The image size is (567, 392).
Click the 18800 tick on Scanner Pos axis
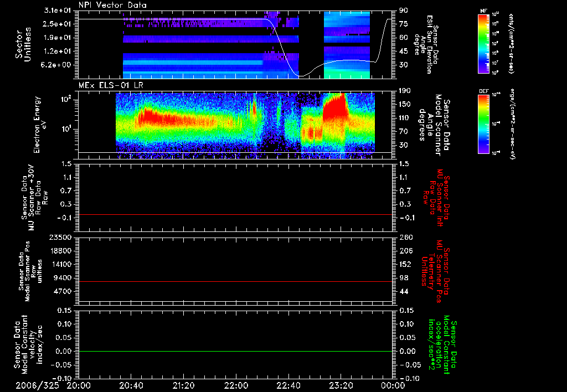[60, 251]
